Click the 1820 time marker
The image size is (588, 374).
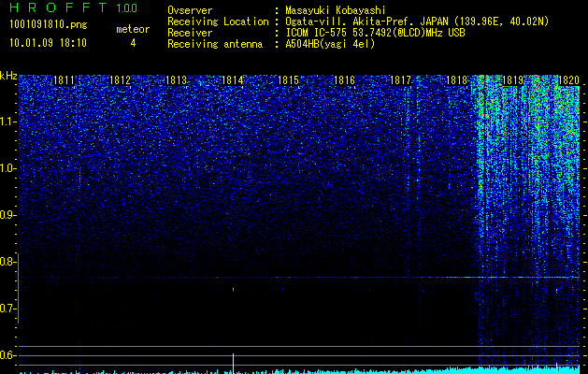tap(569, 80)
